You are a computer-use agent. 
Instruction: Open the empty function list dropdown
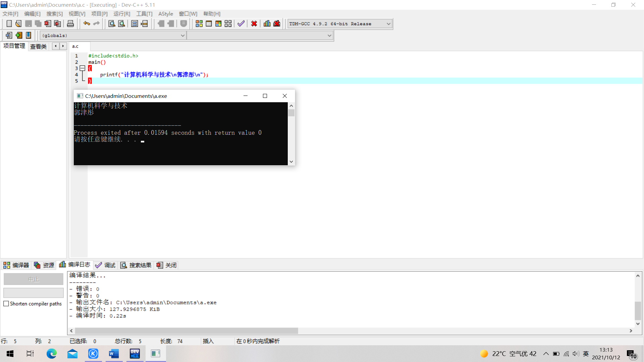[x=329, y=36]
